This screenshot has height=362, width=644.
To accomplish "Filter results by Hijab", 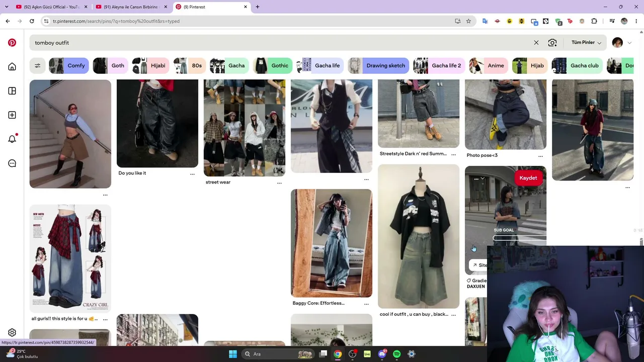I will 530,65.
